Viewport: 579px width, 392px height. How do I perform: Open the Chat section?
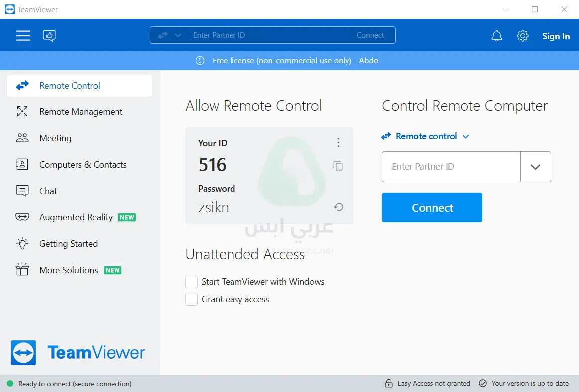click(48, 191)
